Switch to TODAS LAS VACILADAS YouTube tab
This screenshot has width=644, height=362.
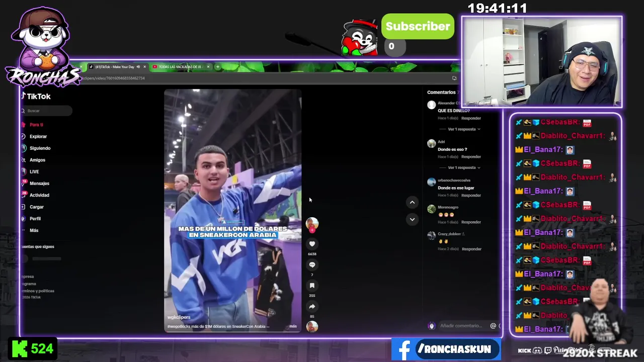[180, 67]
